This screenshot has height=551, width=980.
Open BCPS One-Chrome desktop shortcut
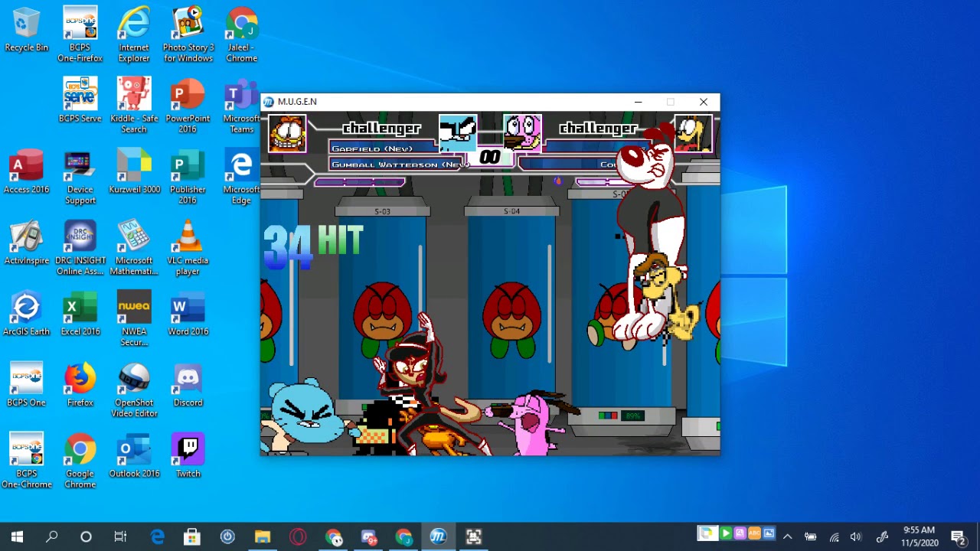[x=26, y=461]
